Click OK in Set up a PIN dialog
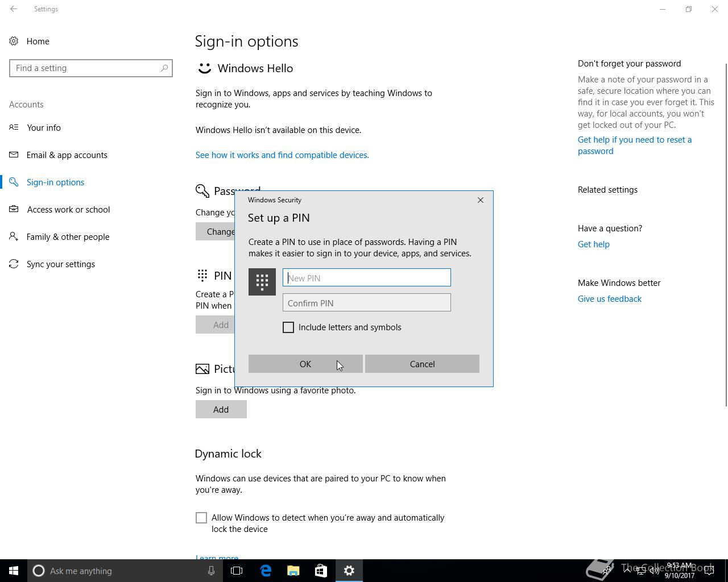728x582 pixels. [x=305, y=364]
